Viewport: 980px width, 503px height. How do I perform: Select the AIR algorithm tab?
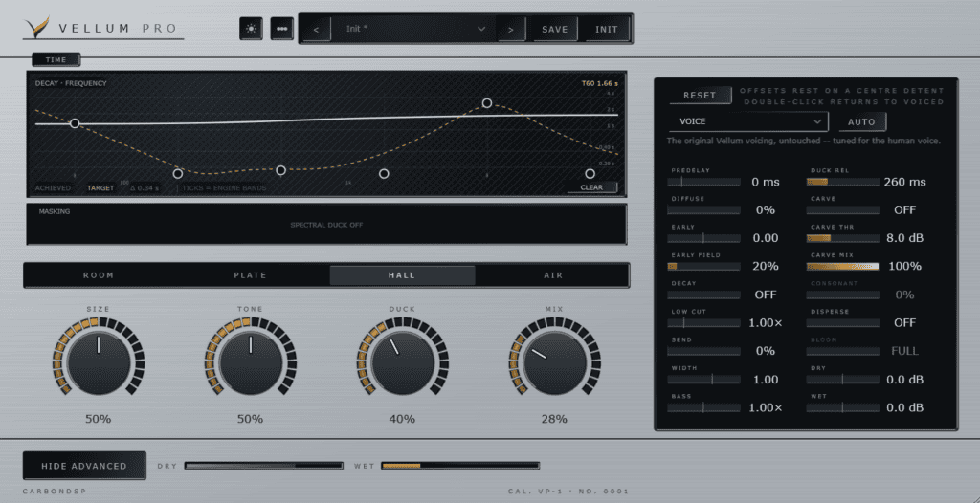click(553, 275)
